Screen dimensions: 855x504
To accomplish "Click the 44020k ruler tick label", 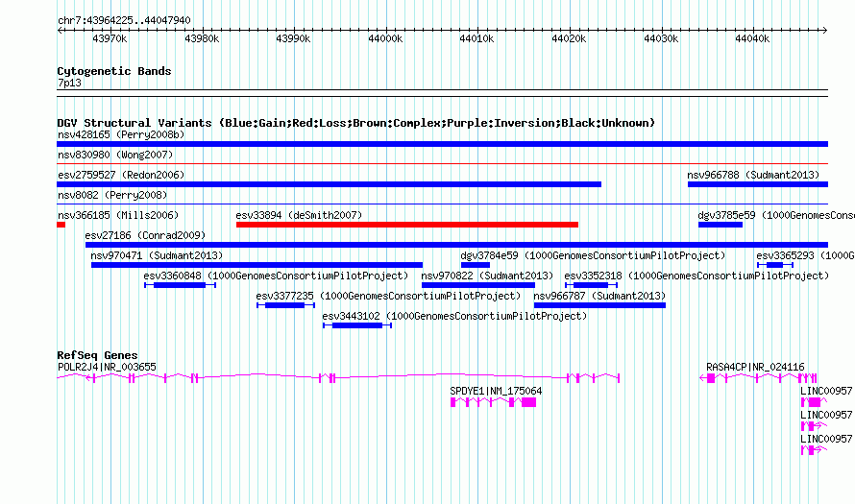I will [x=570, y=38].
